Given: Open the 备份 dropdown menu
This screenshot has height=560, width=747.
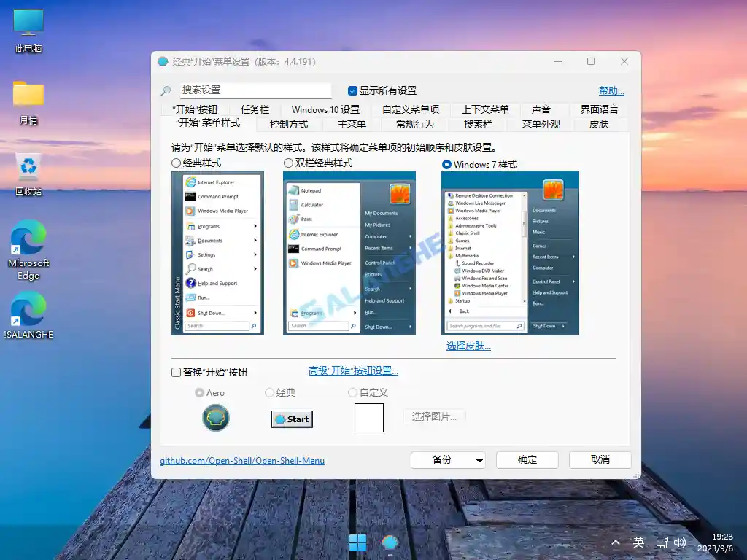Looking at the screenshot, I should click(x=448, y=460).
